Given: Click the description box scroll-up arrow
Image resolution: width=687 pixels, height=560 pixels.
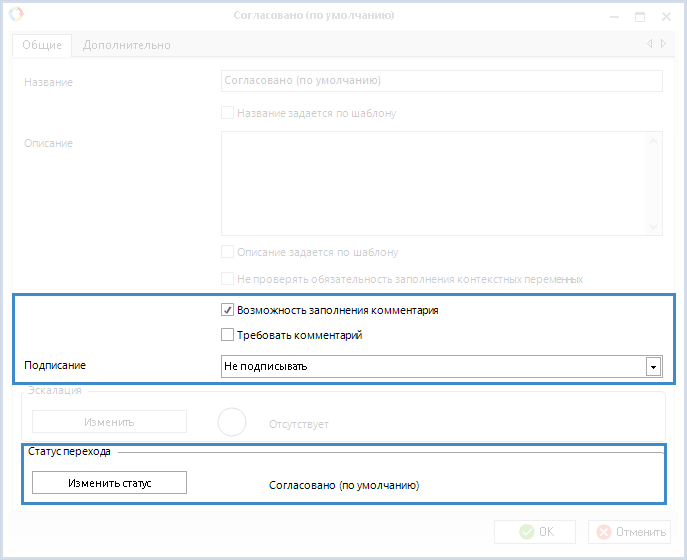Looking at the screenshot, I should [655, 140].
